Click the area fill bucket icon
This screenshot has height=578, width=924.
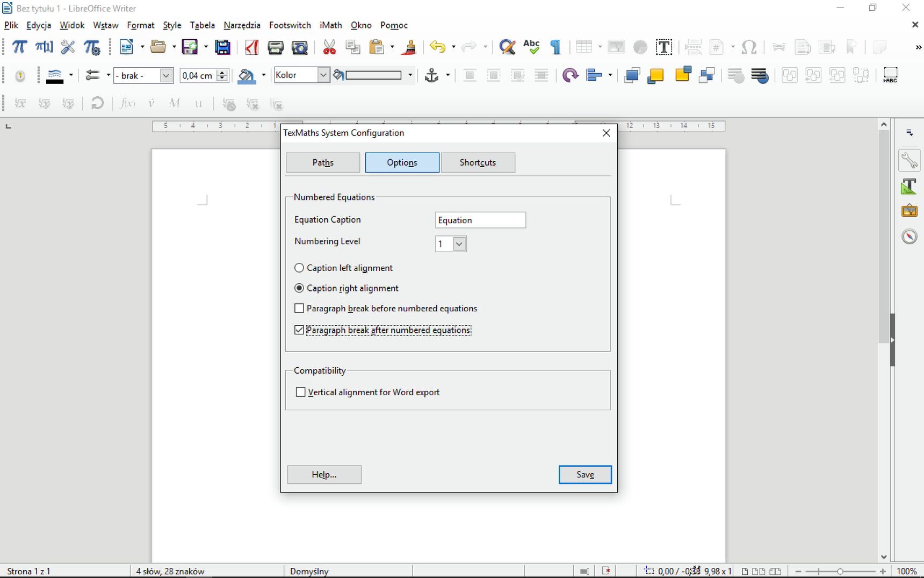246,75
